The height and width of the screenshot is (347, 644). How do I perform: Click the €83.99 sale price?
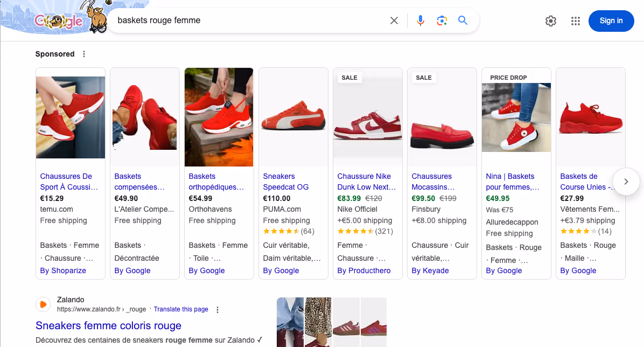(x=349, y=198)
